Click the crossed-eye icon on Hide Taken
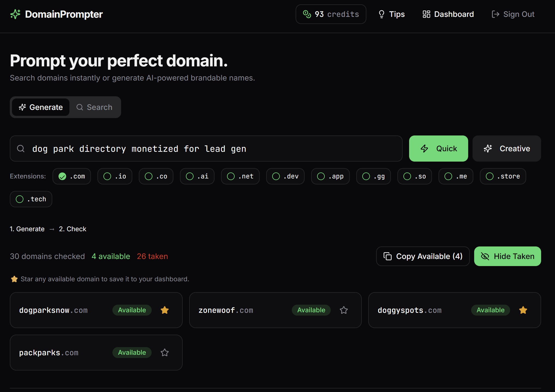 [x=485, y=256]
